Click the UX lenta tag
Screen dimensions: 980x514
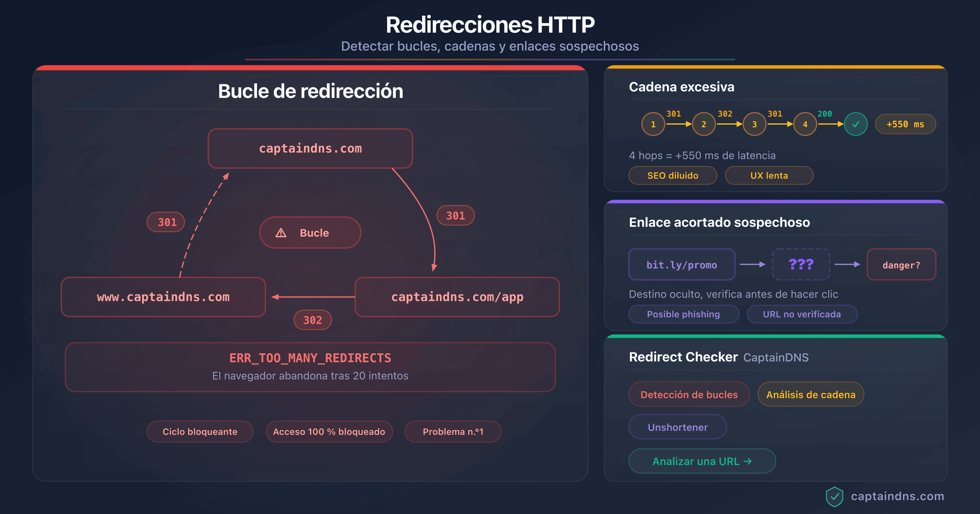(x=769, y=175)
